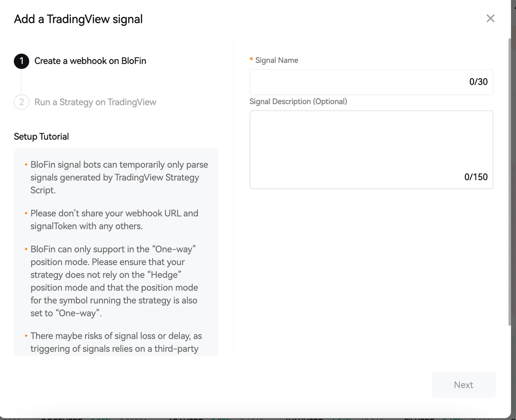Click the 0/150 character counter
The image size is (516, 420).
pyautogui.click(x=476, y=177)
